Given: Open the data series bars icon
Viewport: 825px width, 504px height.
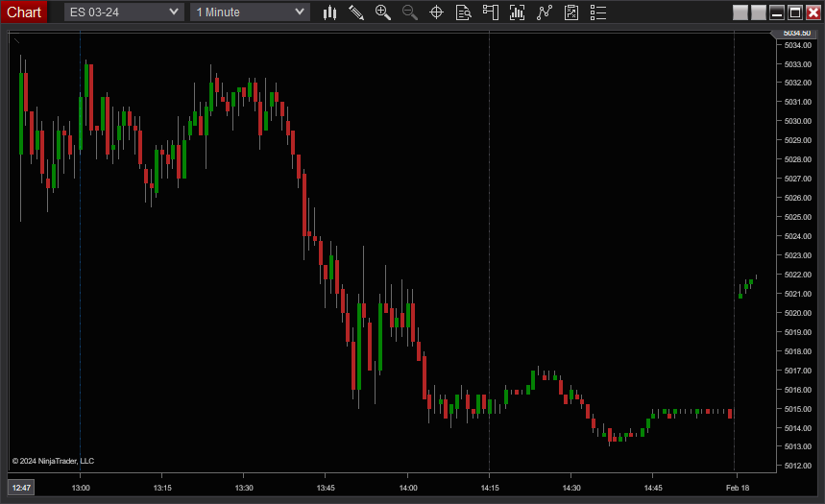Looking at the screenshot, I should click(x=518, y=12).
